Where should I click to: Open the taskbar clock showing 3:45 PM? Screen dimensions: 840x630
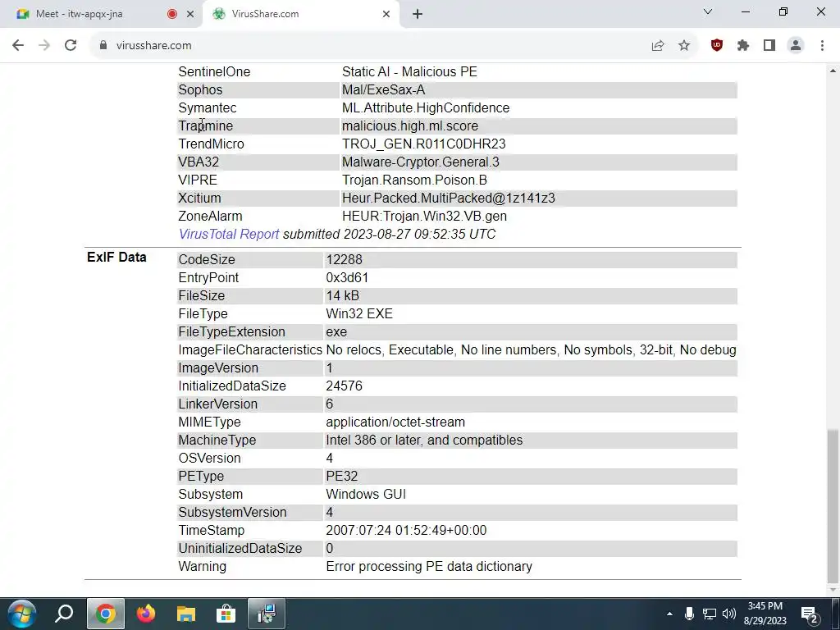coord(765,614)
